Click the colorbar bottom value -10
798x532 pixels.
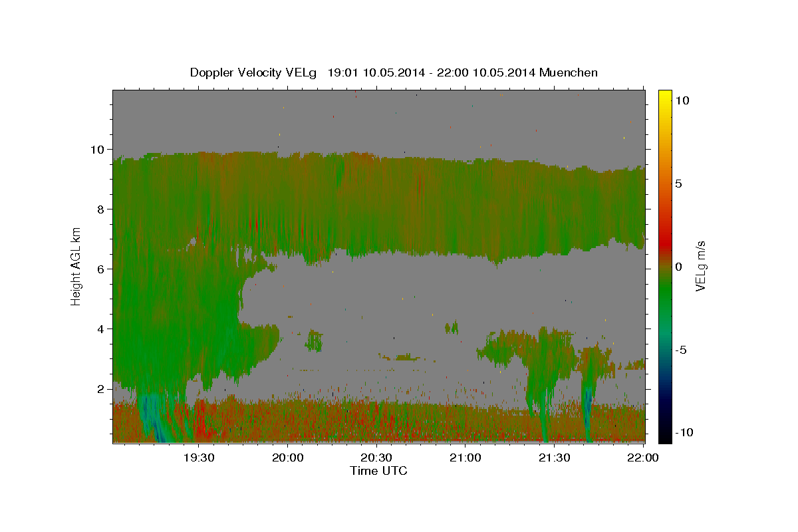pos(684,433)
